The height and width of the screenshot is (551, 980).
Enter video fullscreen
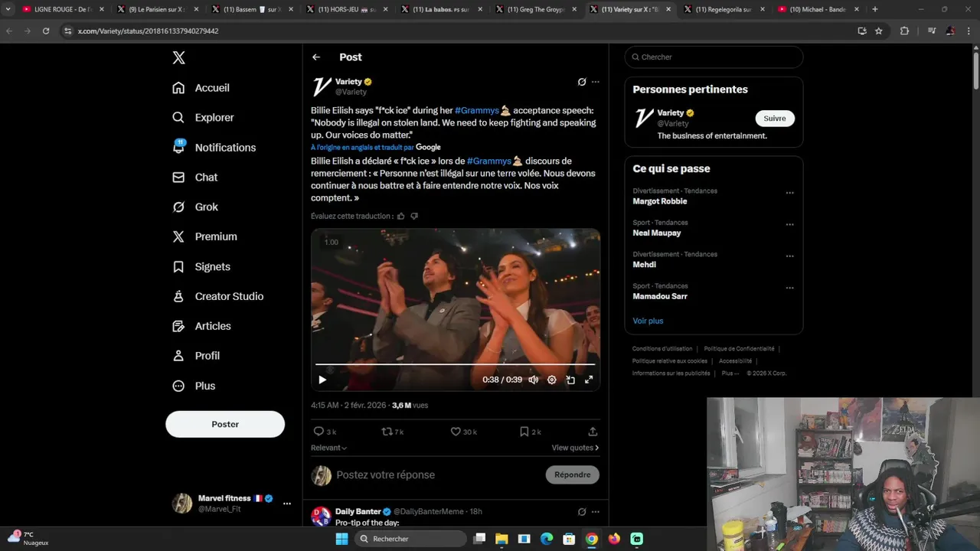pos(589,380)
